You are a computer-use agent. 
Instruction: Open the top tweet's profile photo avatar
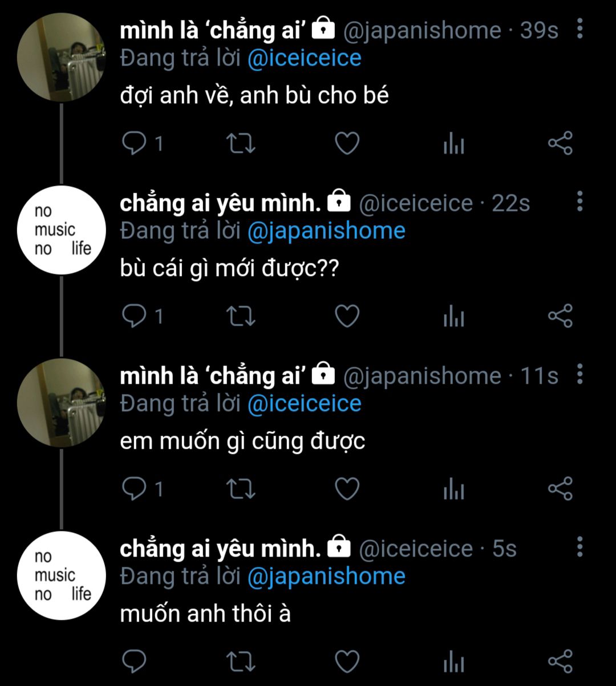coord(62,57)
